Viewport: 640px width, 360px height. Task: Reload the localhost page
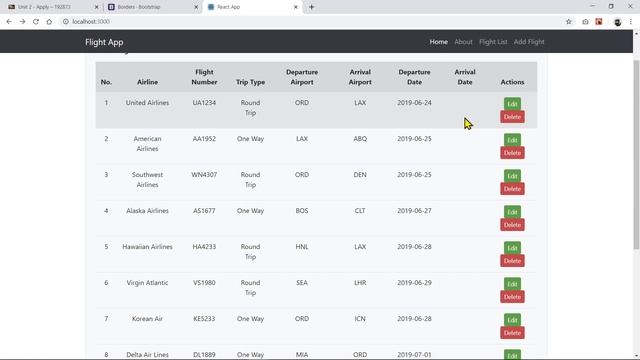click(x=36, y=22)
